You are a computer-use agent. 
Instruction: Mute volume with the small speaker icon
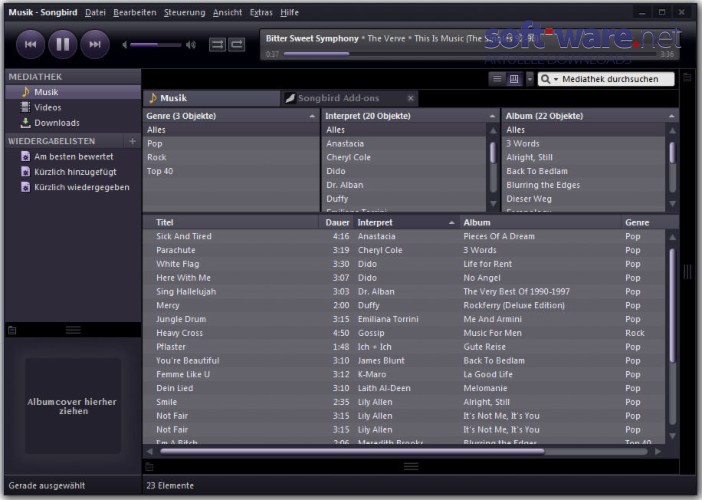point(124,44)
